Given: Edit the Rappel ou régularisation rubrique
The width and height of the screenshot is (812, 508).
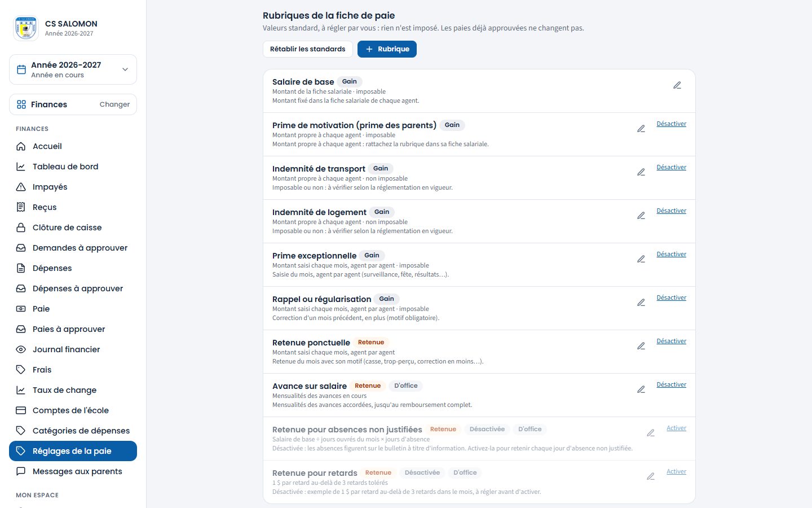Looking at the screenshot, I should pyautogui.click(x=641, y=303).
